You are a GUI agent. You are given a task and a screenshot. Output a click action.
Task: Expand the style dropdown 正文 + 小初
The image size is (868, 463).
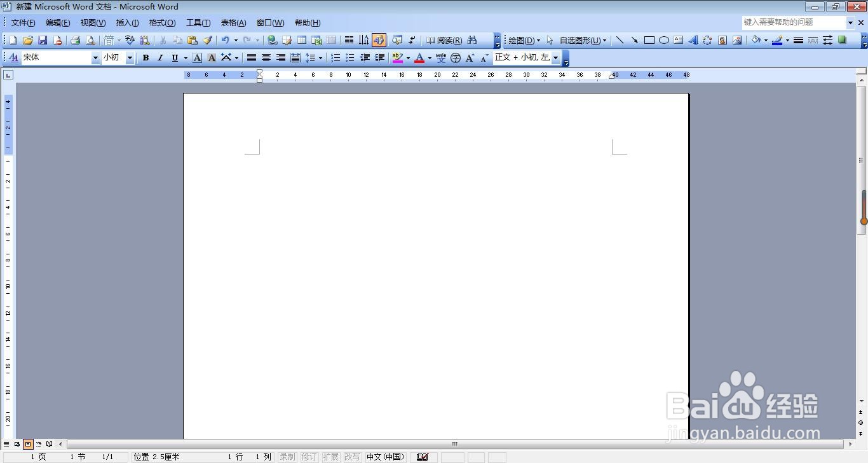click(555, 58)
